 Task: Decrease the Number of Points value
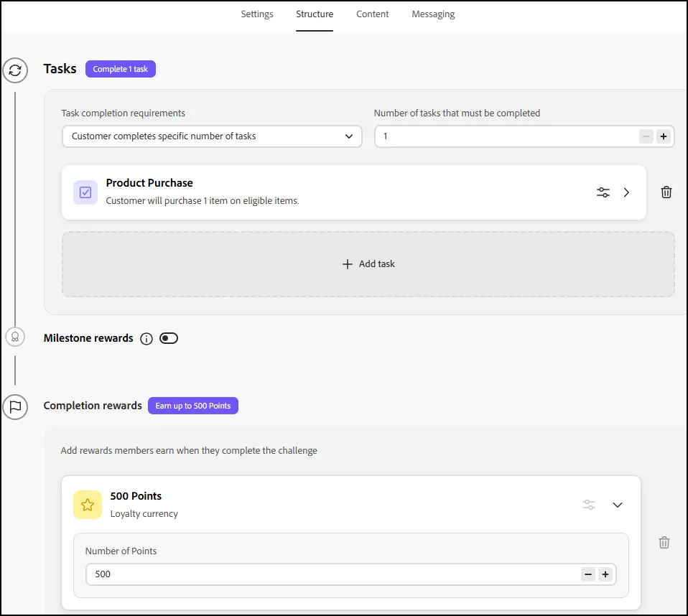point(588,574)
